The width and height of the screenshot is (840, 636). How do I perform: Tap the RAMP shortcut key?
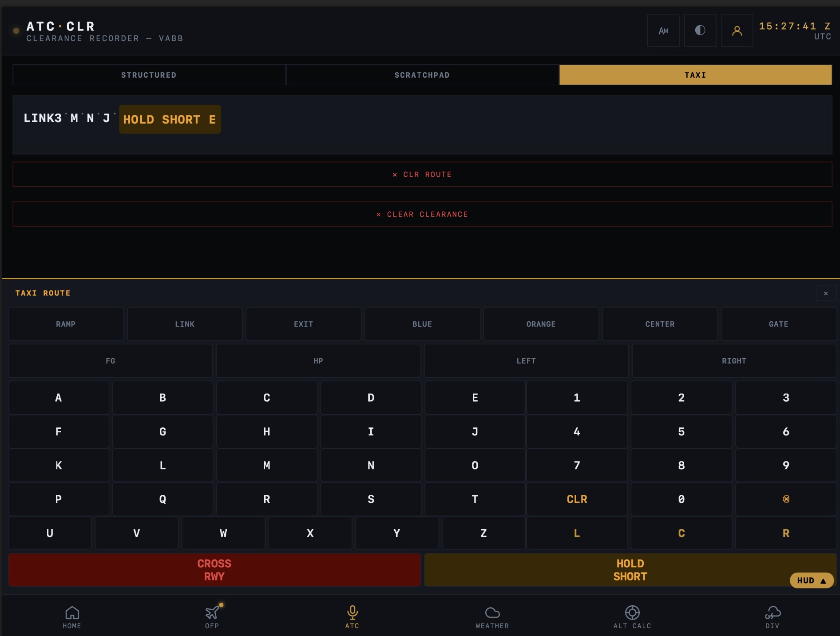pos(66,324)
